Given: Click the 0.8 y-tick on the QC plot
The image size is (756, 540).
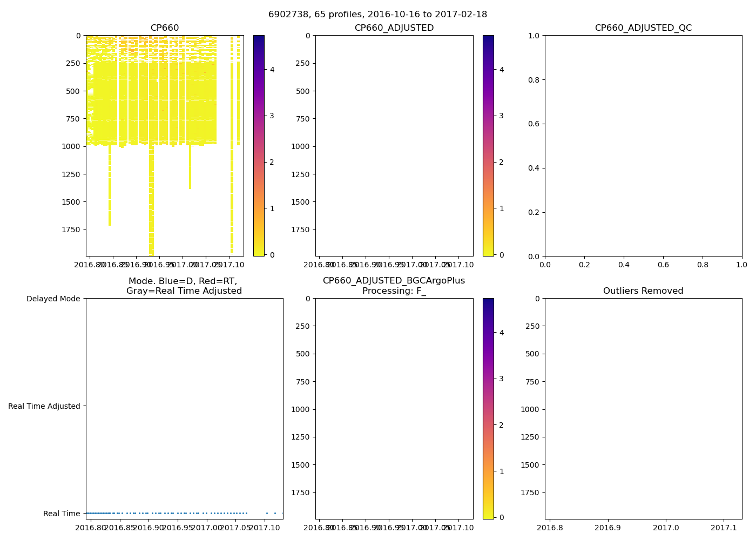Looking at the screenshot, I should [x=534, y=80].
